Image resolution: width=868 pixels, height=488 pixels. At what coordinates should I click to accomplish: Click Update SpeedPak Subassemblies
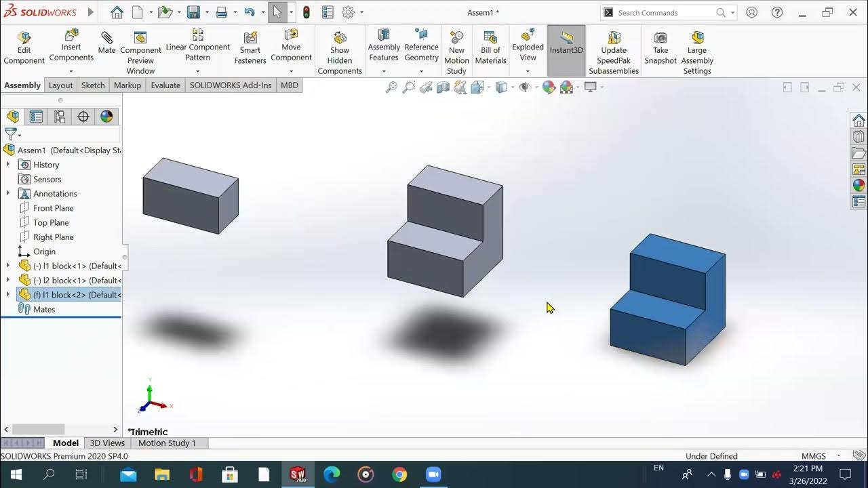coord(614,53)
